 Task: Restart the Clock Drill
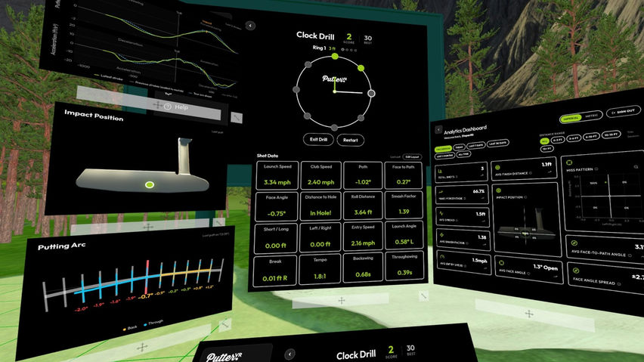click(350, 140)
